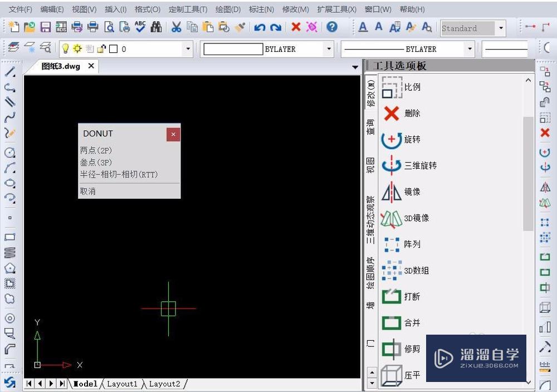Open Find with the binoculars icon
Image resolution: width=557 pixels, height=392 pixels.
point(156,27)
